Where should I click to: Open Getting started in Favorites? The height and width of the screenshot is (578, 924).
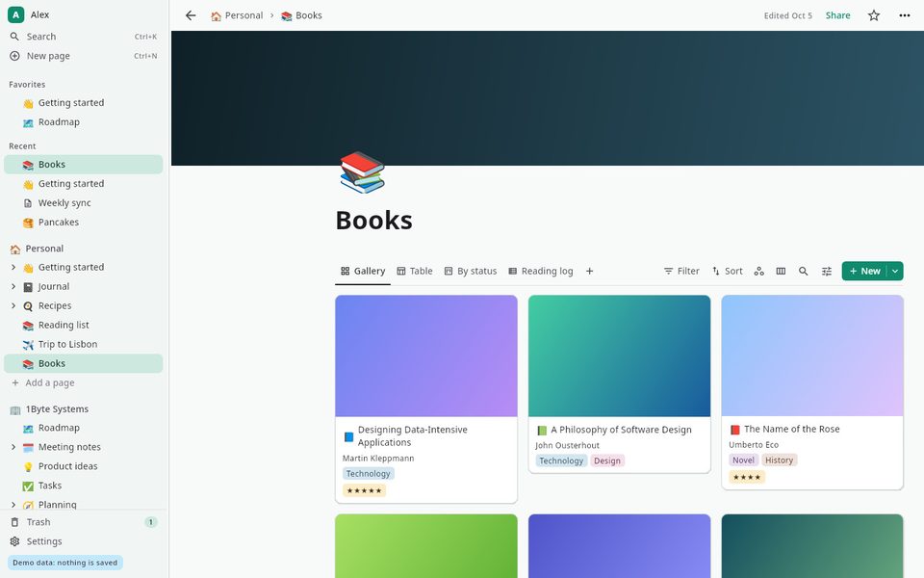(x=84, y=103)
